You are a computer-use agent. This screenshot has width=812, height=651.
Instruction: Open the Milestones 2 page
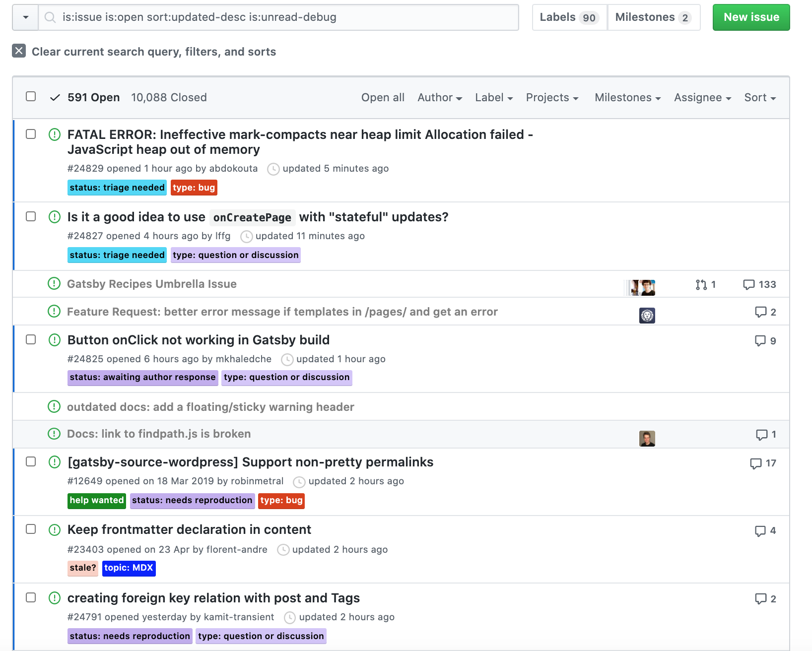pyautogui.click(x=654, y=17)
